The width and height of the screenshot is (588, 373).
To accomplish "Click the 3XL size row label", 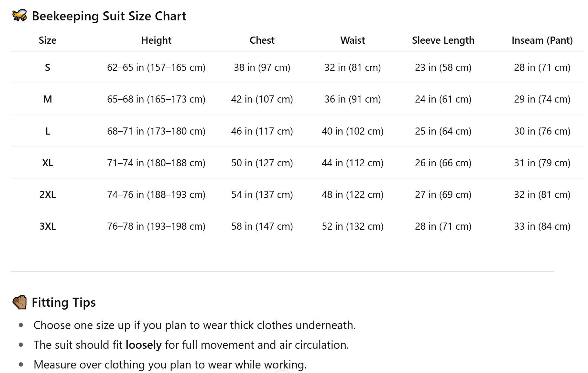I will (x=48, y=226).
